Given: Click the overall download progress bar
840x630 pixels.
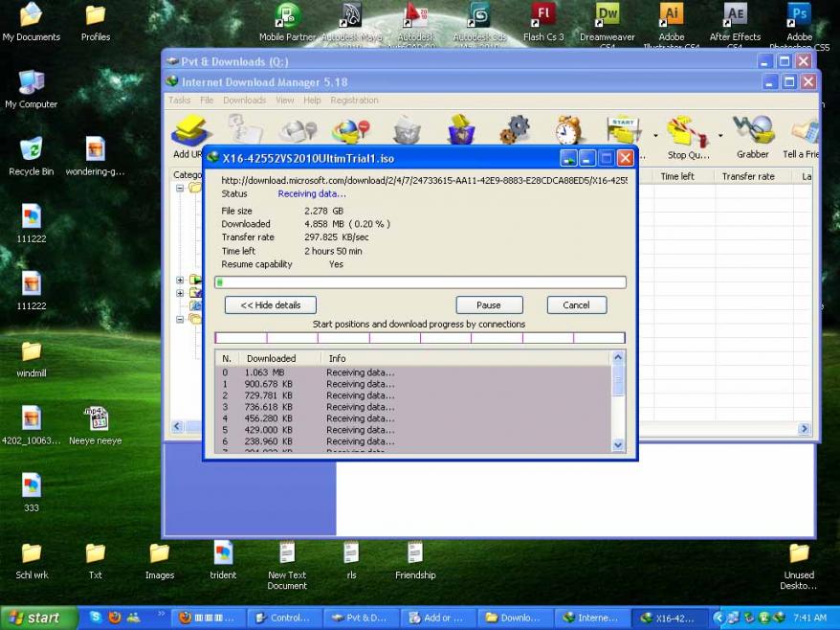Looking at the screenshot, I should point(420,282).
